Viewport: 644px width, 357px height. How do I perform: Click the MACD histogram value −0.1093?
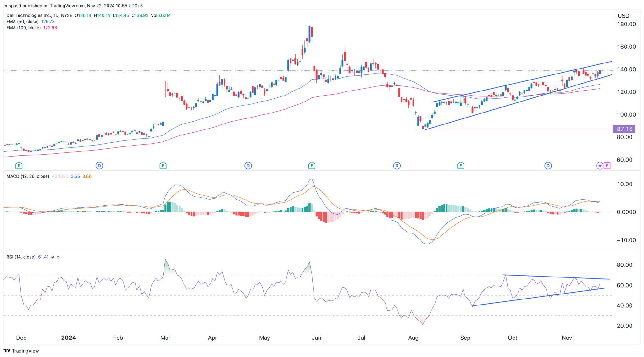(60, 176)
